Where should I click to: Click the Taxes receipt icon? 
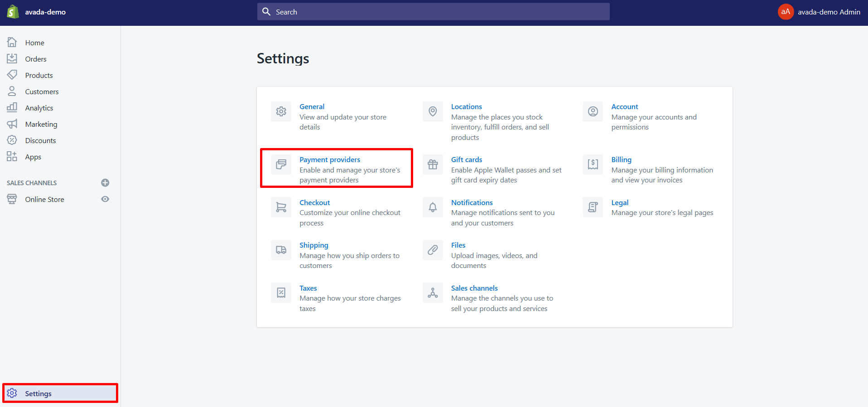coord(281,293)
